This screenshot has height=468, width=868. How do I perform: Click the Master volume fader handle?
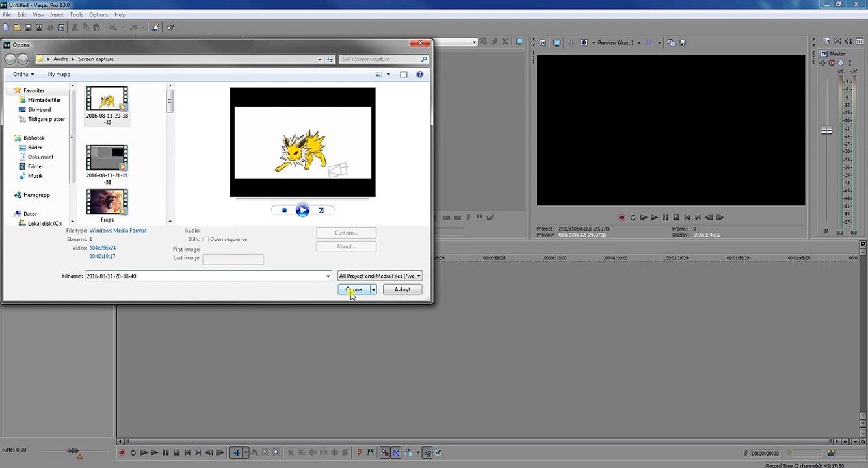(826, 130)
